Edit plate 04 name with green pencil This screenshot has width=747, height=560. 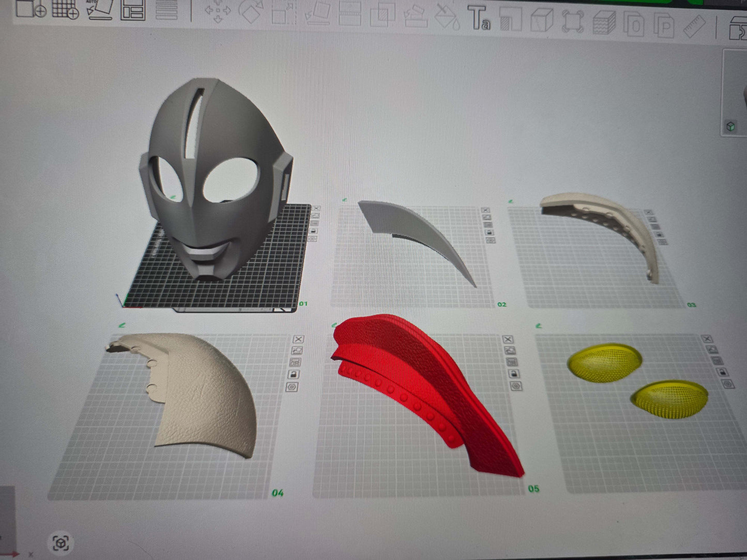coord(122,325)
